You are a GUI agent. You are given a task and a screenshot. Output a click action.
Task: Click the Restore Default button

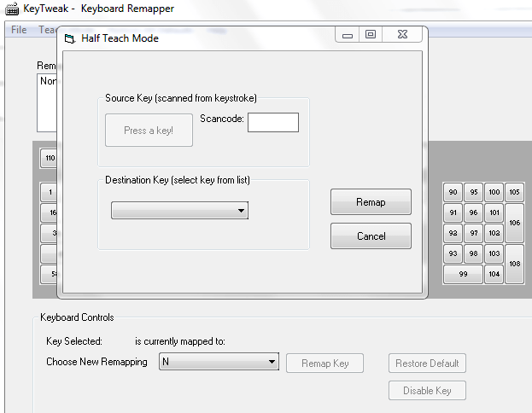click(427, 364)
